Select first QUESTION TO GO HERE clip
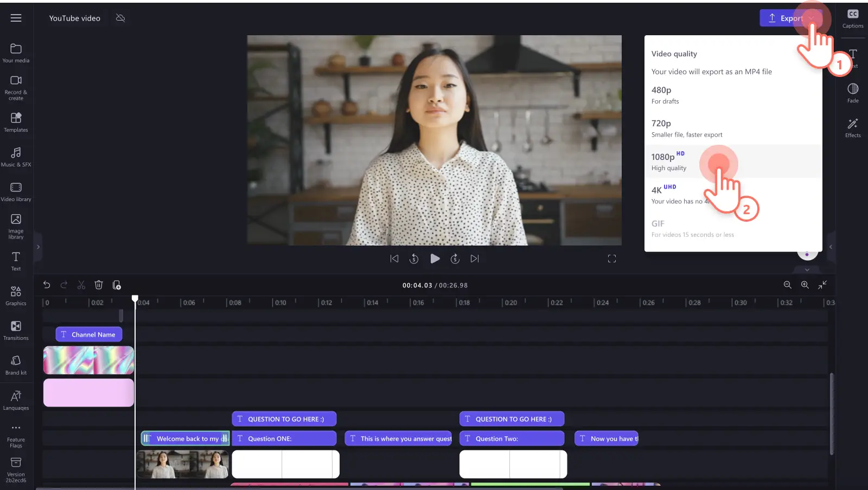Viewport: 868px width, 490px height. 284,419
